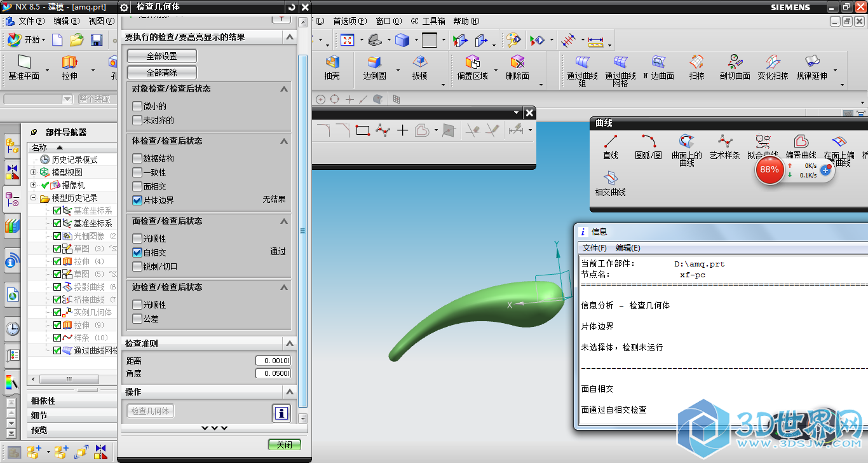
Task: Select the N 边曲面 N-sided surface tool
Action: pos(658,67)
